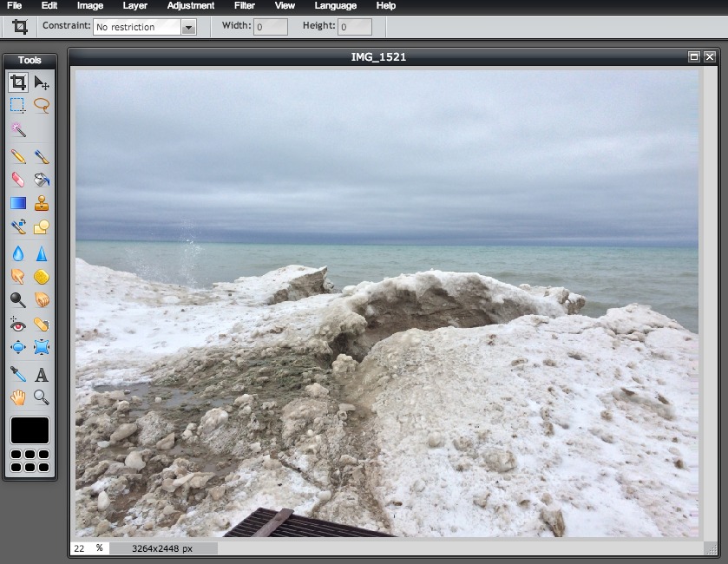Select the Clone Stamp tool
Screen dimensions: 728x564
[x=42, y=203]
